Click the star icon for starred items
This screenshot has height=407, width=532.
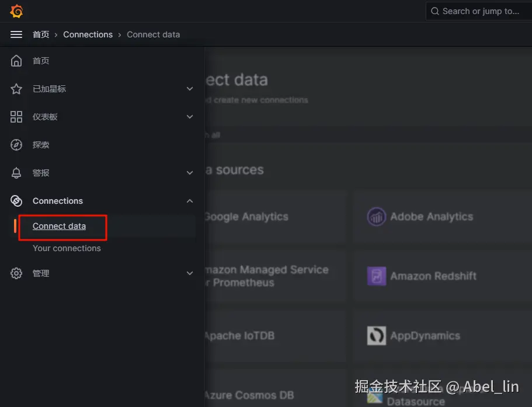coord(16,89)
